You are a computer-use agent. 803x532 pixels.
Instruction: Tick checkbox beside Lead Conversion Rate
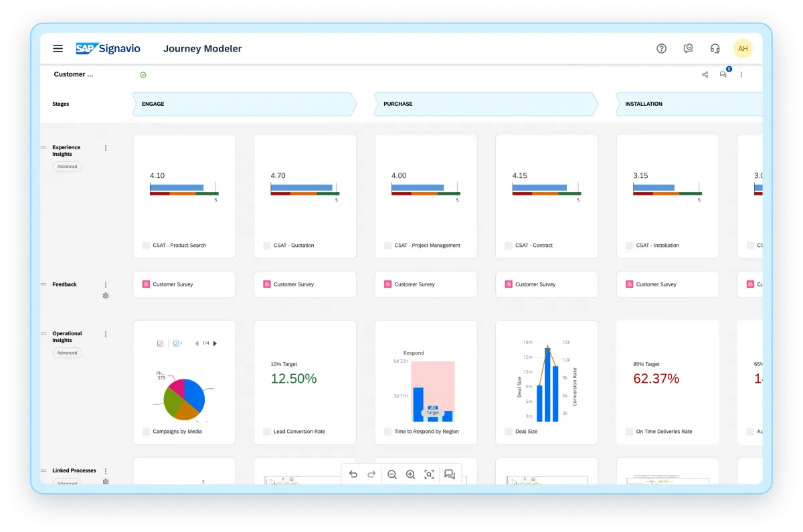267,432
